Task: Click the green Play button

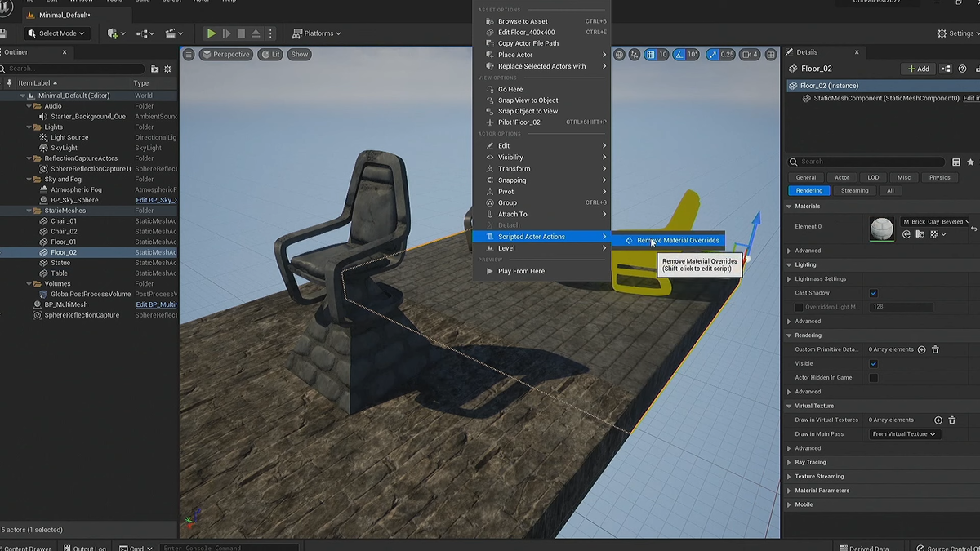Action: click(212, 33)
